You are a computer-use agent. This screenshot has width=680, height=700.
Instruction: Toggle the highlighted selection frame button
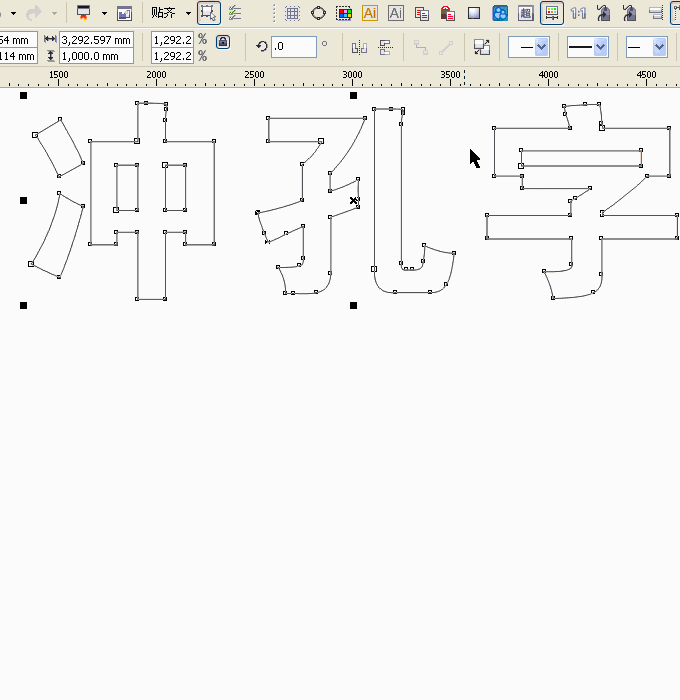pyautogui.click(x=208, y=13)
